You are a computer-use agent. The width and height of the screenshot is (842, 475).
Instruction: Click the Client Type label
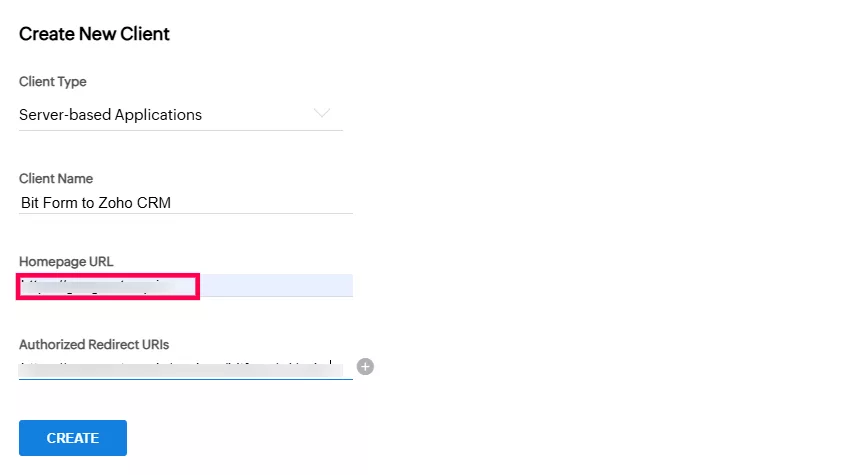[53, 82]
